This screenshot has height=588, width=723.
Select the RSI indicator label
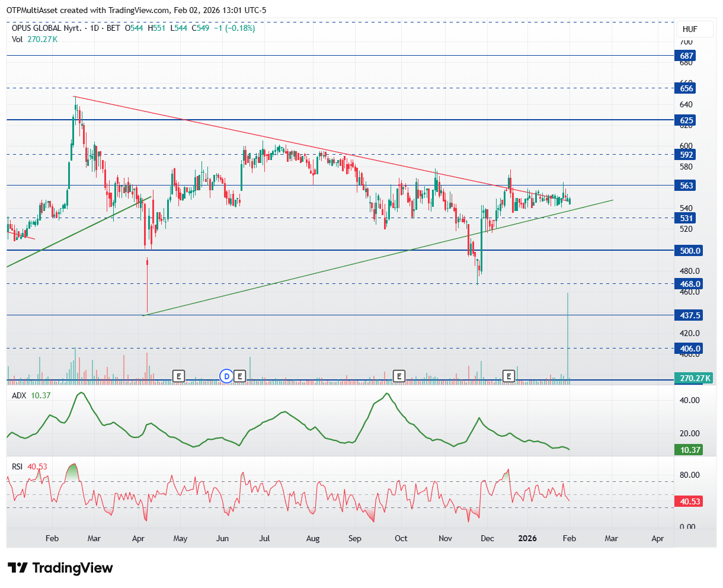[18, 466]
